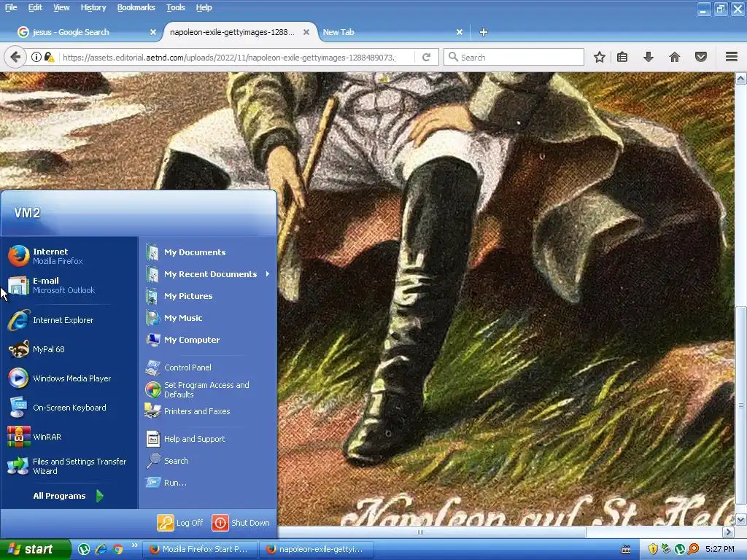Viewport: 747px width, 560px height.
Task: Click the Shut Down button
Action: tap(241, 523)
